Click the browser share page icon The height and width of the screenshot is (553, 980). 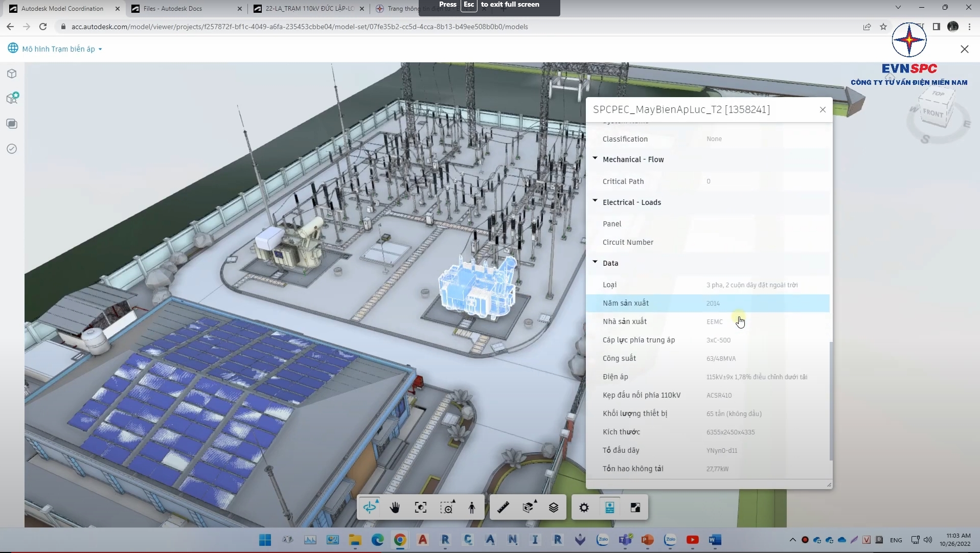click(867, 27)
